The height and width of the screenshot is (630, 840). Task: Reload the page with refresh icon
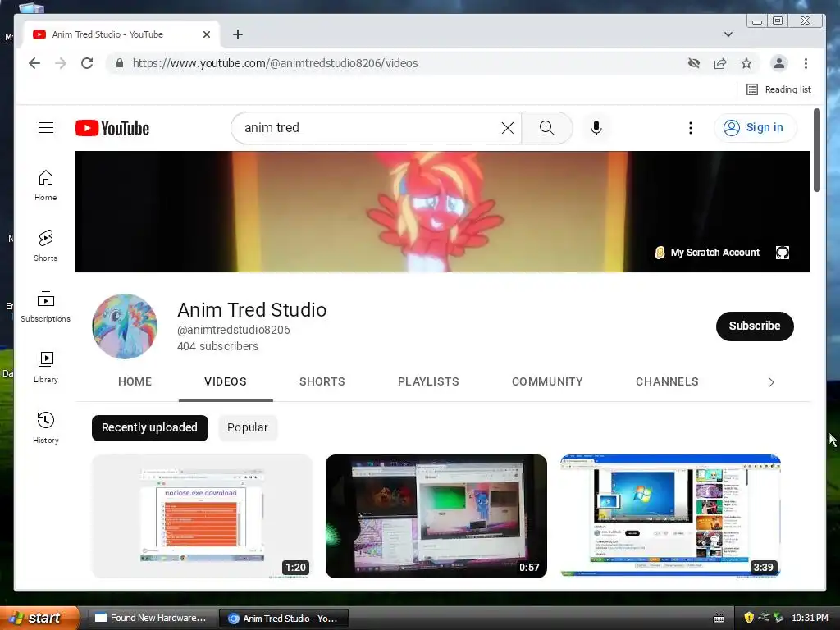pyautogui.click(x=87, y=63)
